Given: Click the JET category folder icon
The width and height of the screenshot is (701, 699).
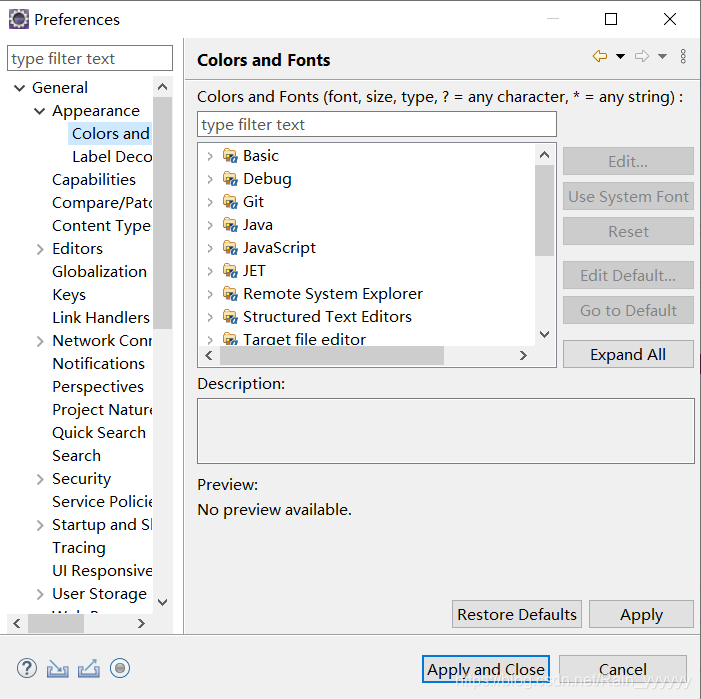Looking at the screenshot, I should pos(230,271).
